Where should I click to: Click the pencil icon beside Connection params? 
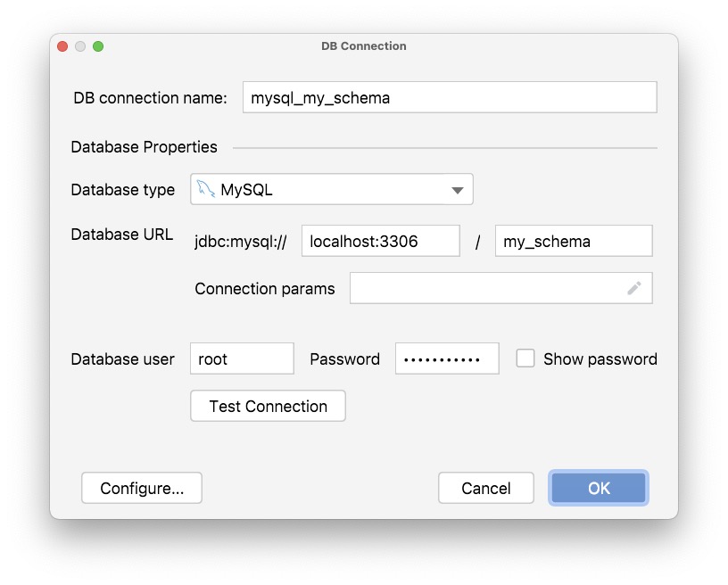[634, 287]
